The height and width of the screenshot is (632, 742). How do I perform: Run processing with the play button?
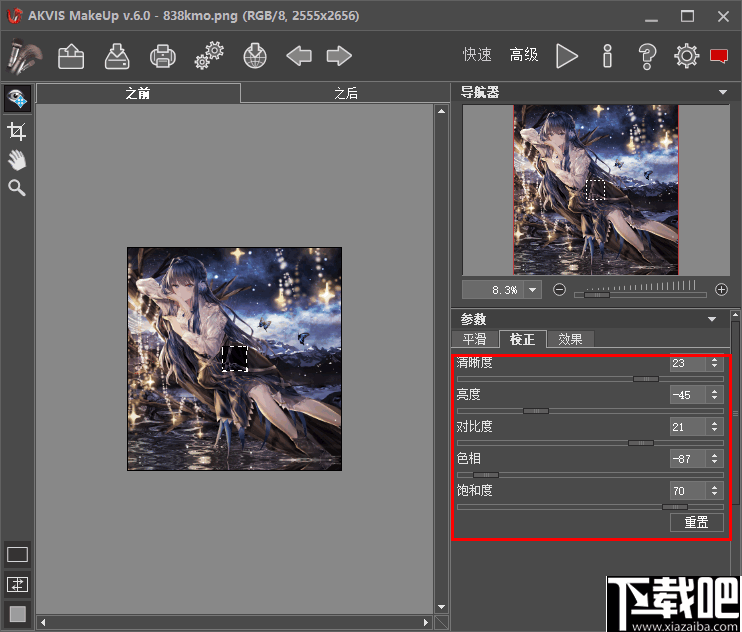[x=567, y=56]
